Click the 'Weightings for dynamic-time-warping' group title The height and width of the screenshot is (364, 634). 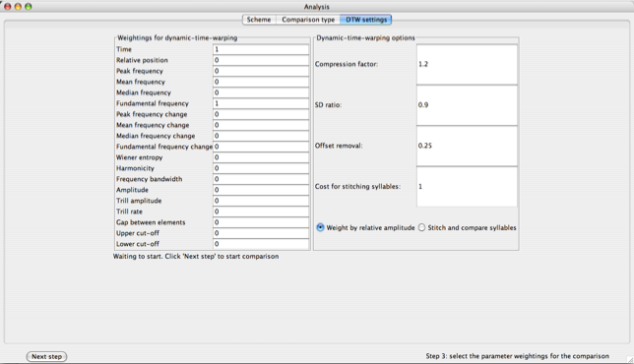(177, 38)
